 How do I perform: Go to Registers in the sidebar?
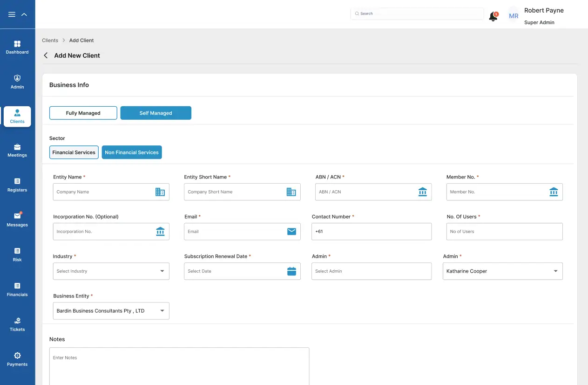[17, 185]
